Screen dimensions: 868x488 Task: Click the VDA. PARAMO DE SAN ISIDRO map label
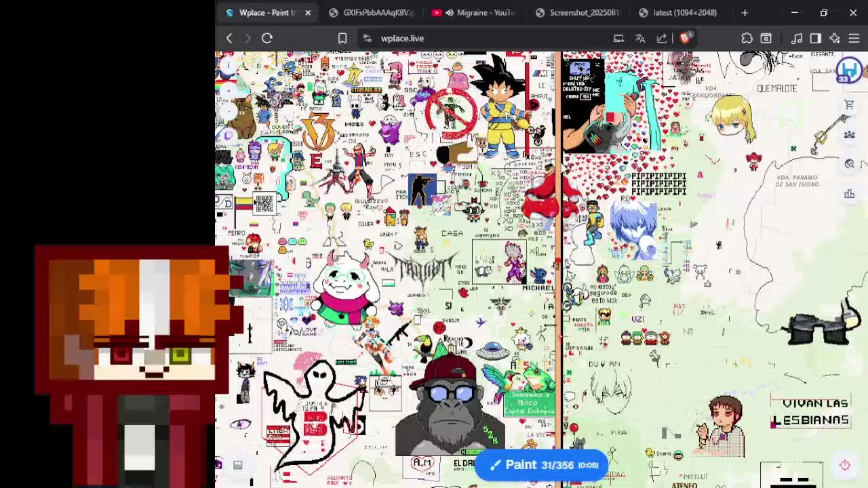coord(798,180)
